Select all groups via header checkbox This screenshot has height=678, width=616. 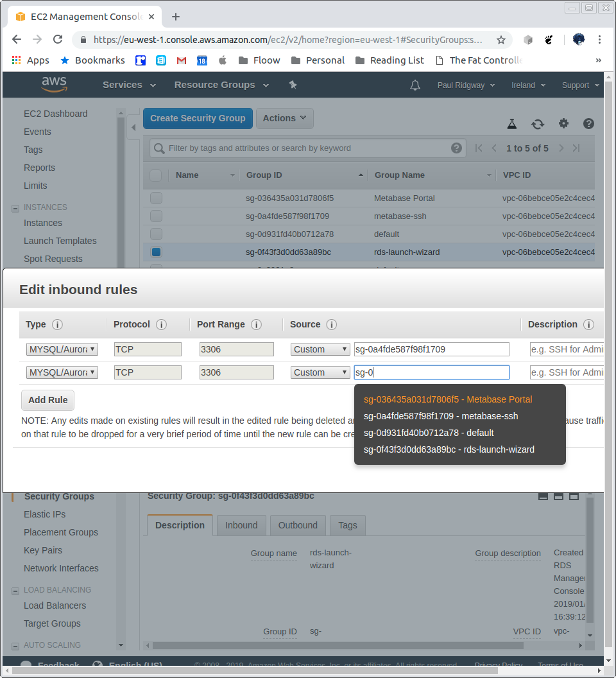pos(156,175)
